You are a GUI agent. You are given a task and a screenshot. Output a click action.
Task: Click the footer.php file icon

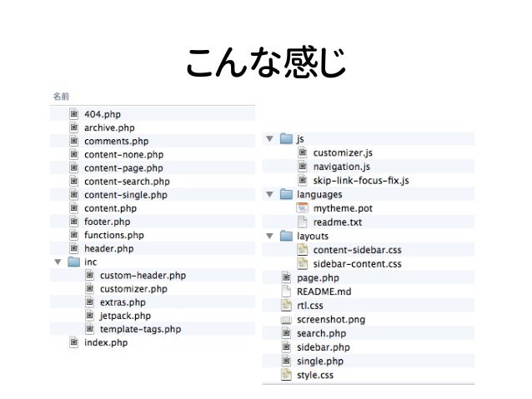pos(73,222)
